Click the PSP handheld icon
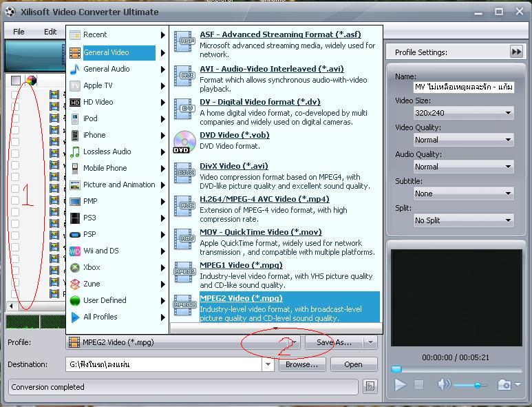 tap(74, 235)
